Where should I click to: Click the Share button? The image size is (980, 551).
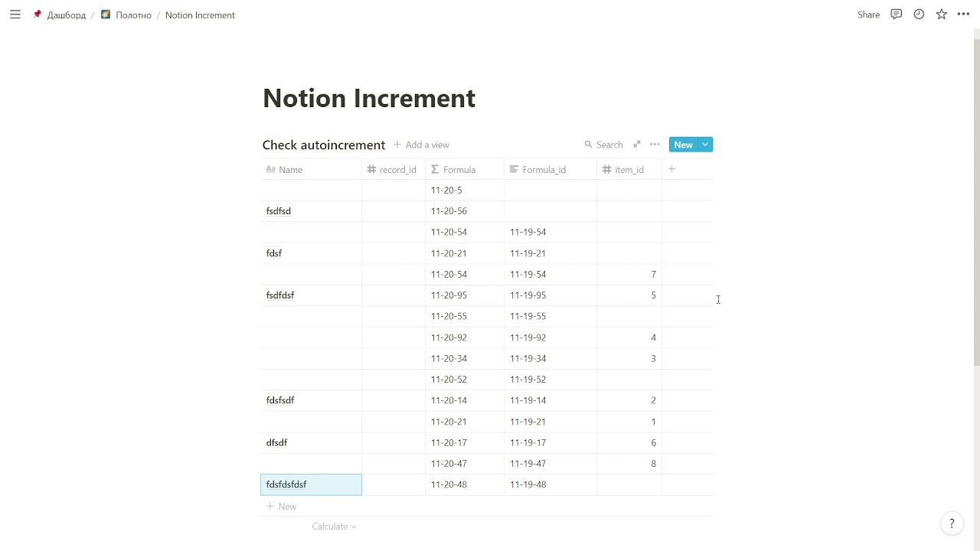click(x=868, y=15)
